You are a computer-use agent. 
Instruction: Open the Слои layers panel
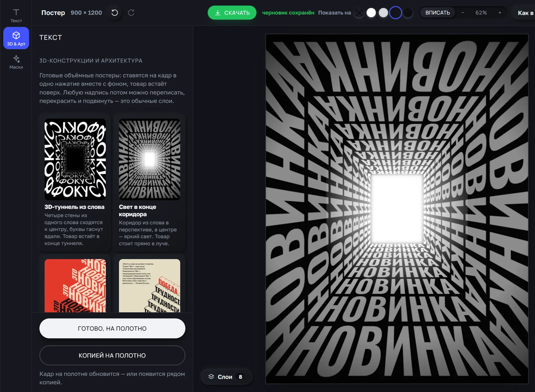226,377
